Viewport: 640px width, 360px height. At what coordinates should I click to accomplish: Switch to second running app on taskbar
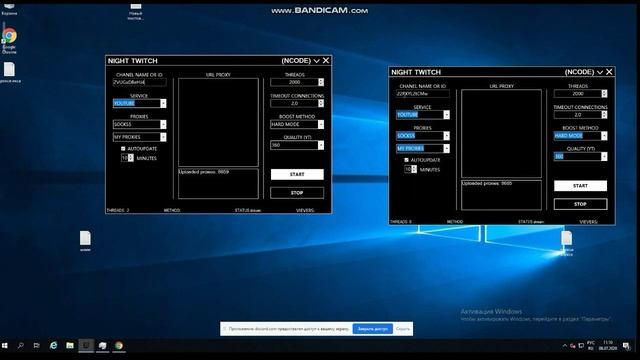[x=102, y=346]
